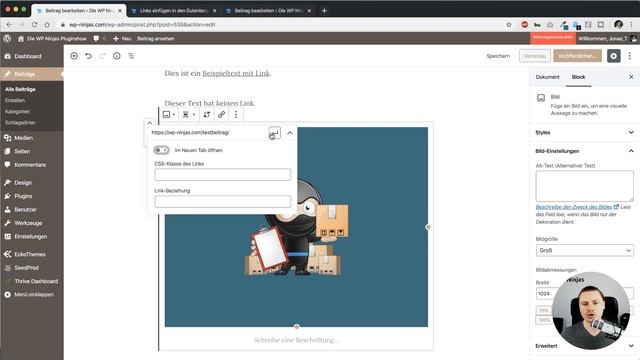Change image alignment in block toolbar
Viewport: 640px width, 360px height.
[188, 115]
